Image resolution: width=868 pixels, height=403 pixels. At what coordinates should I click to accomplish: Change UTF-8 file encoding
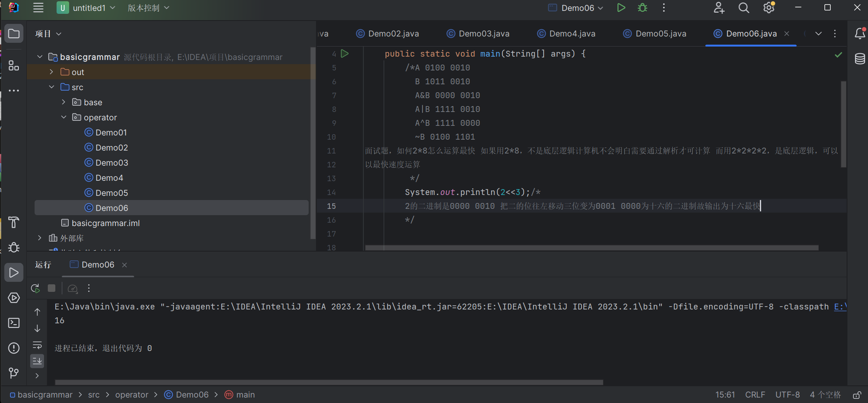pyautogui.click(x=787, y=395)
